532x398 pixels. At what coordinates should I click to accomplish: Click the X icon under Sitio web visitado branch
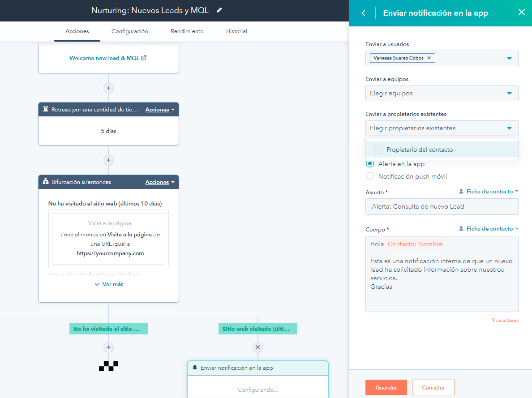(257, 347)
